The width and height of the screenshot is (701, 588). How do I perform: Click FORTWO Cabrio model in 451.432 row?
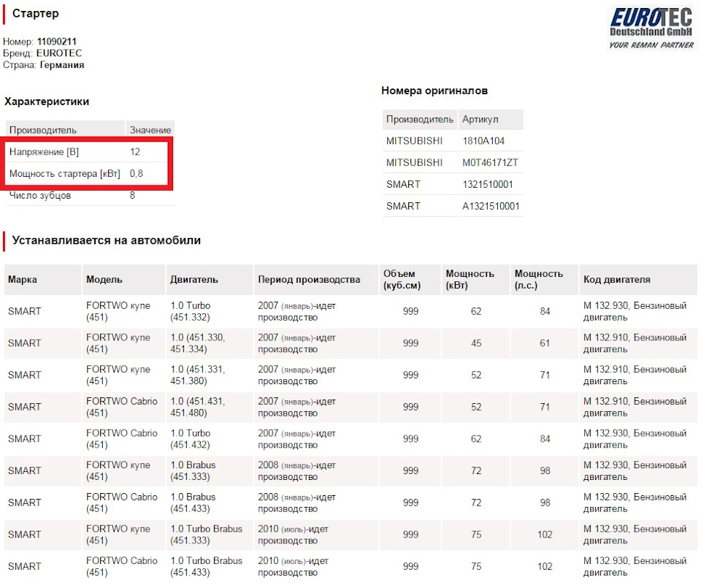[x=122, y=439]
